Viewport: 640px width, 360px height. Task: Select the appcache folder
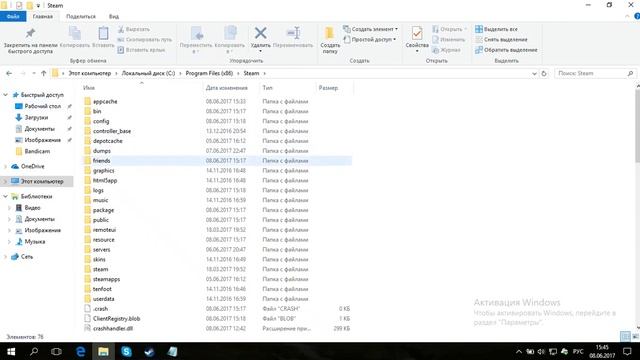coord(105,102)
